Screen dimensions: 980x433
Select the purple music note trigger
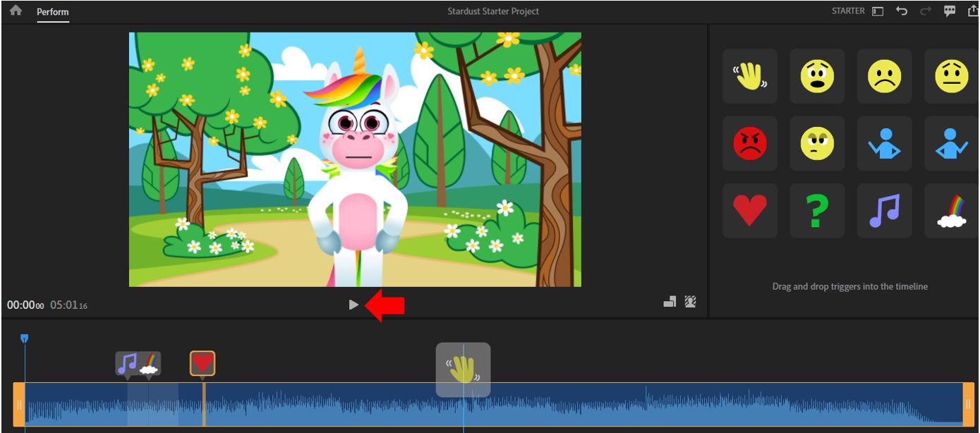click(x=884, y=211)
